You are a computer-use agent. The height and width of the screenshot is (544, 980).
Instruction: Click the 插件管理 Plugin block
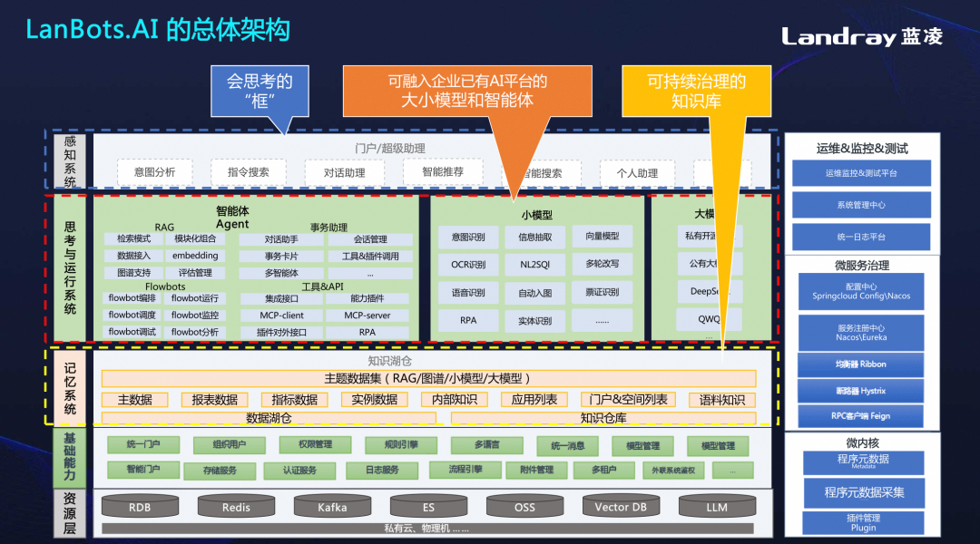point(863,523)
